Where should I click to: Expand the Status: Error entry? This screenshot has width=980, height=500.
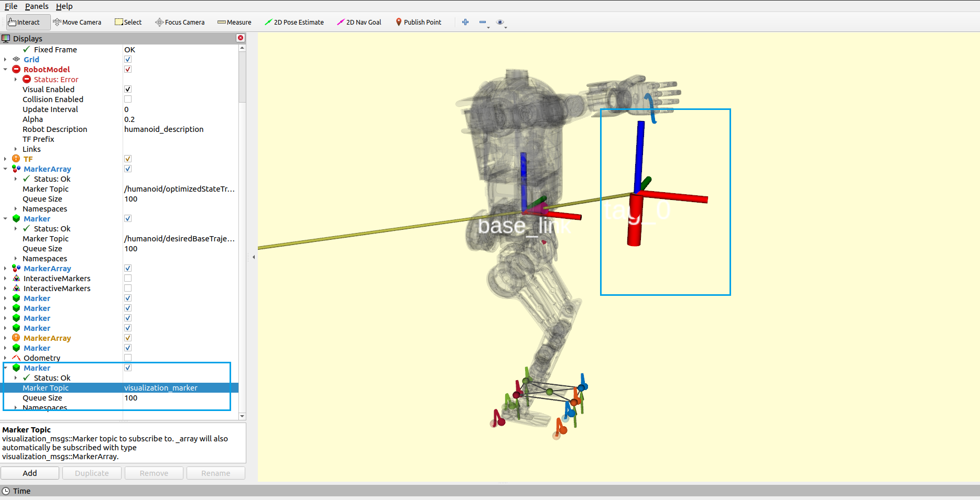pos(16,79)
